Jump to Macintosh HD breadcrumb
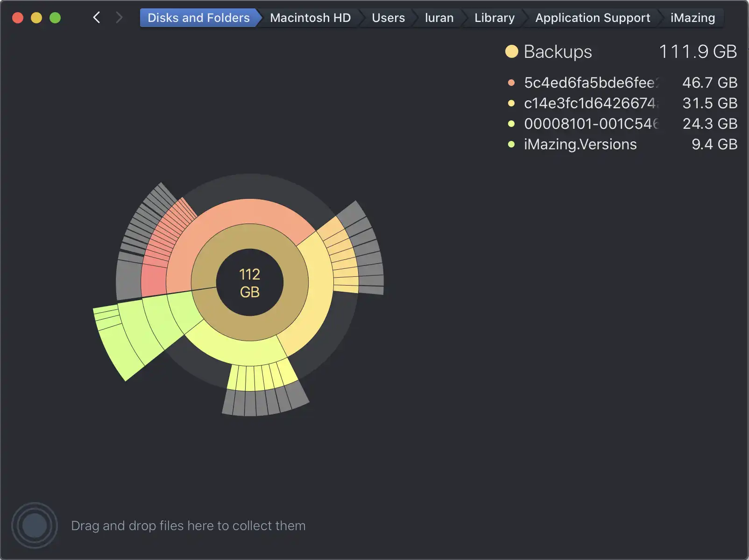Image resolution: width=749 pixels, height=560 pixels. [310, 18]
